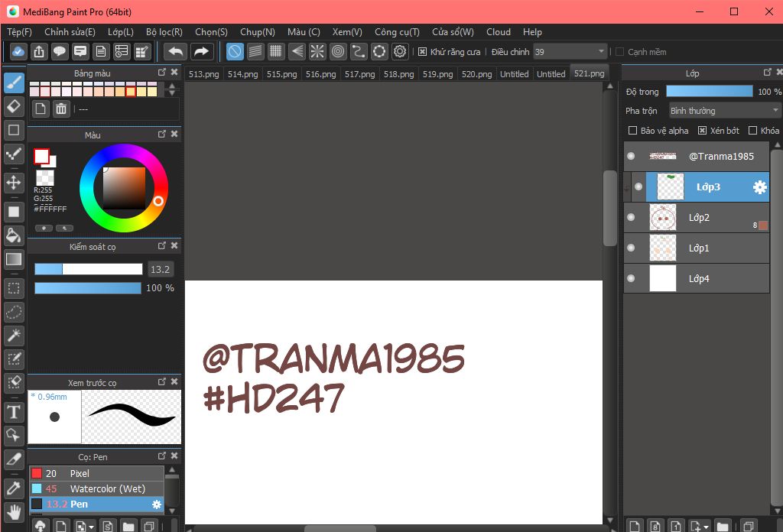783x532 pixels.
Task: Turn snap off icon
Action: [235, 51]
